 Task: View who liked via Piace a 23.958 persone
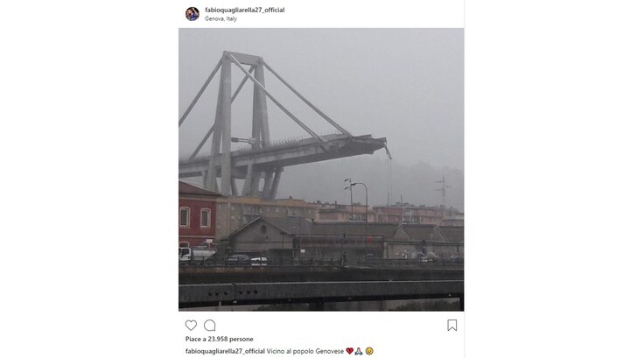tap(220, 339)
